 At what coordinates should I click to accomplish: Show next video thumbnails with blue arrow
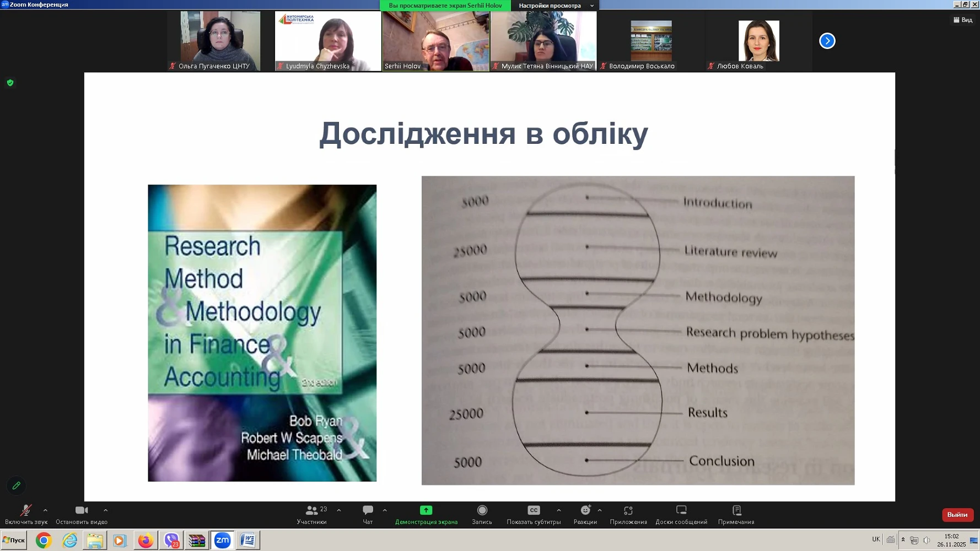[x=827, y=41]
